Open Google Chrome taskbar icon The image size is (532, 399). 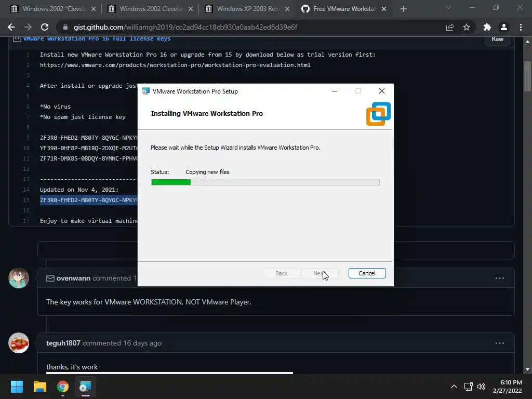pyautogui.click(x=63, y=387)
